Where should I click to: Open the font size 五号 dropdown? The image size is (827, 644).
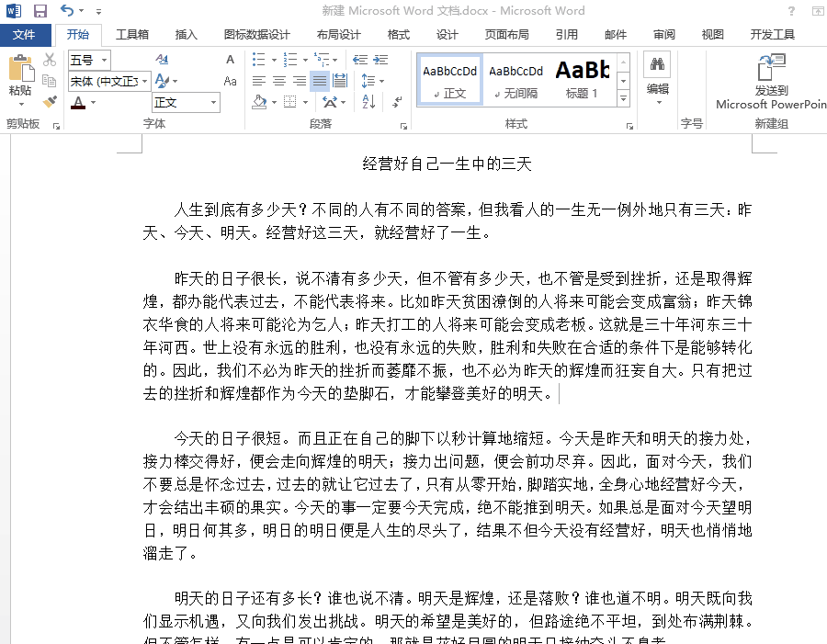point(105,60)
